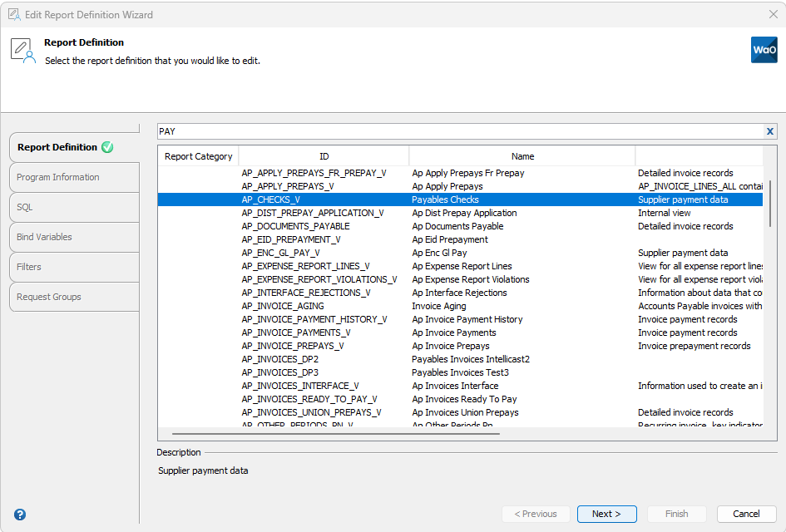Click the Cancel button
Viewport: 786px width, 532px height.
[746, 514]
